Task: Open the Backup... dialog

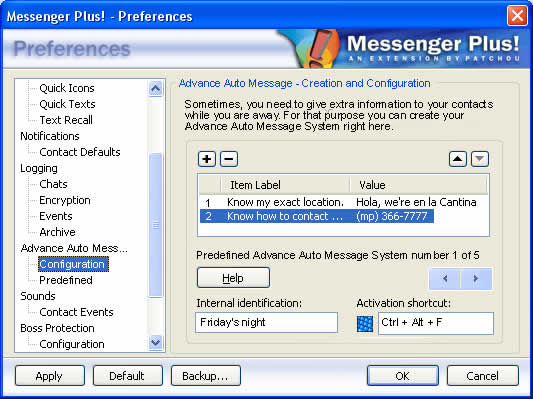Action: [206, 376]
